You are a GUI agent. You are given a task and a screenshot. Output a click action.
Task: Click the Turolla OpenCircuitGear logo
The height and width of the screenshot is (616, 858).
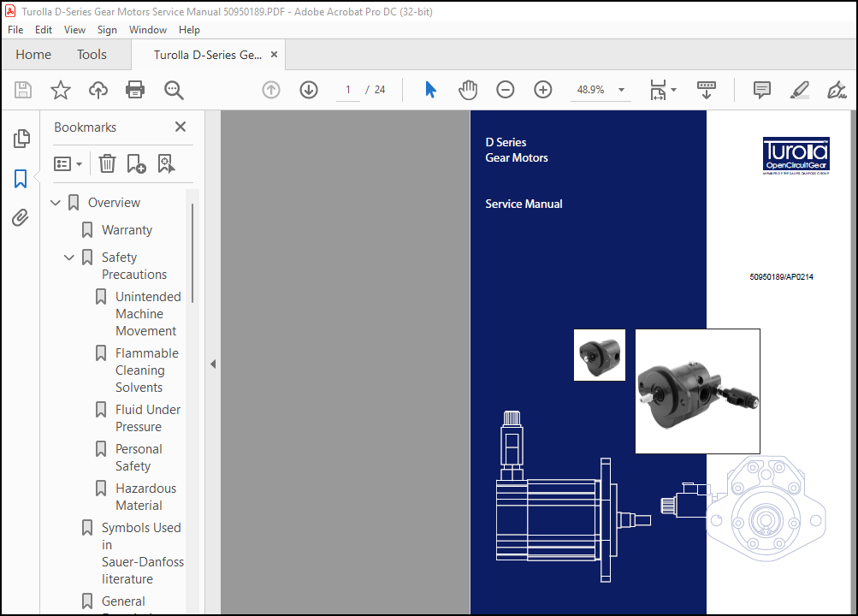796,156
